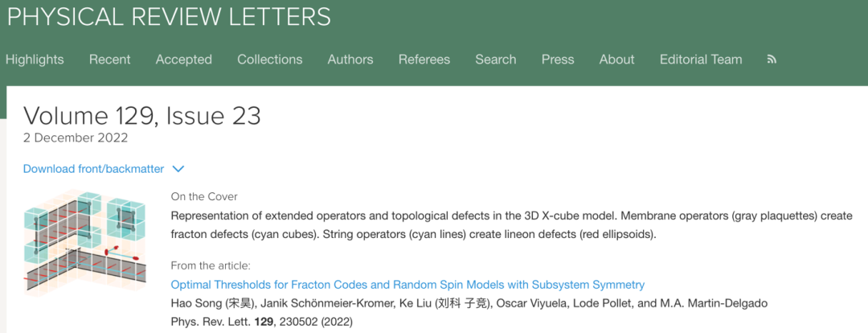
Task: Expand the front/backmatter download chevron
Action: [x=178, y=169]
